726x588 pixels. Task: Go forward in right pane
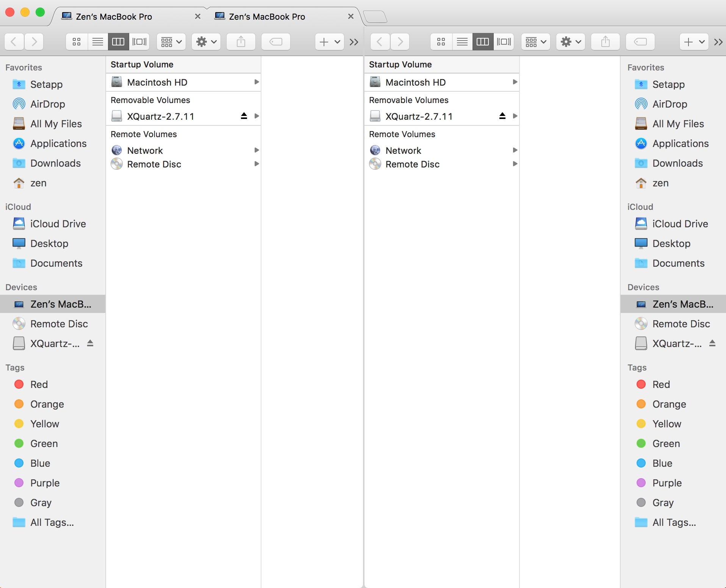point(400,42)
